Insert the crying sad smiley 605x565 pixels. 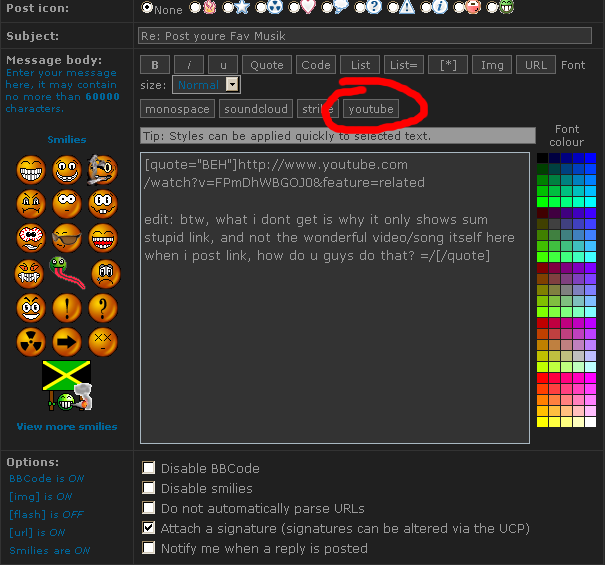pyautogui.click(x=104, y=272)
